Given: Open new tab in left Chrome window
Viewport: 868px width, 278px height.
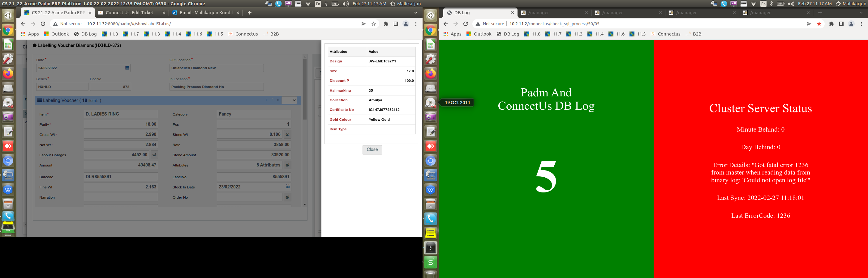Looking at the screenshot, I should [x=249, y=13].
